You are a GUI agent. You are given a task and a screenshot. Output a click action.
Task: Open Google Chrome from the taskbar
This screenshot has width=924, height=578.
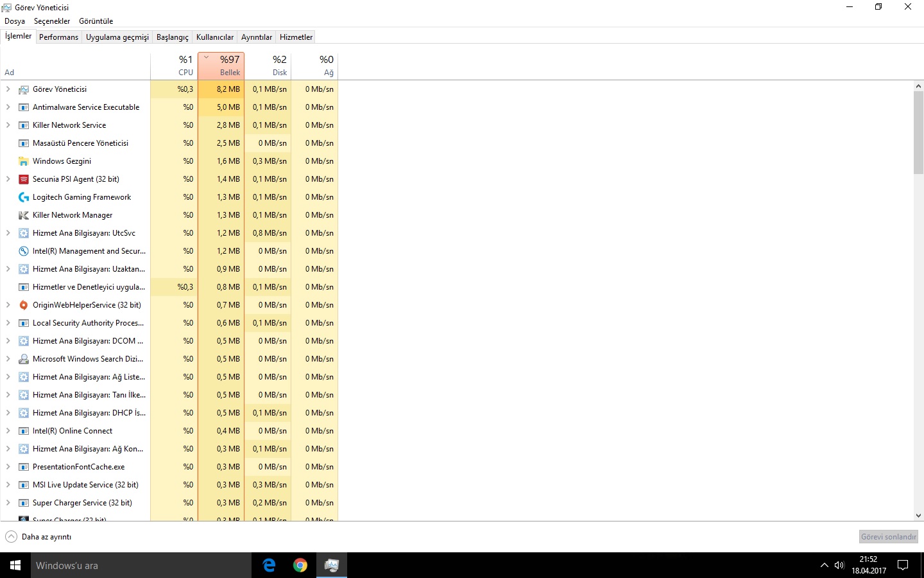300,565
